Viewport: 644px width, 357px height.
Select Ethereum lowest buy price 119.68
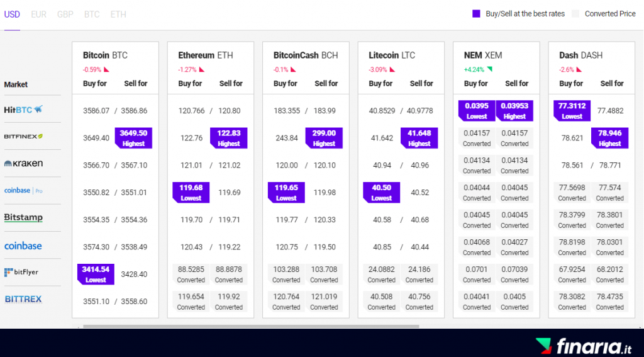(x=191, y=193)
